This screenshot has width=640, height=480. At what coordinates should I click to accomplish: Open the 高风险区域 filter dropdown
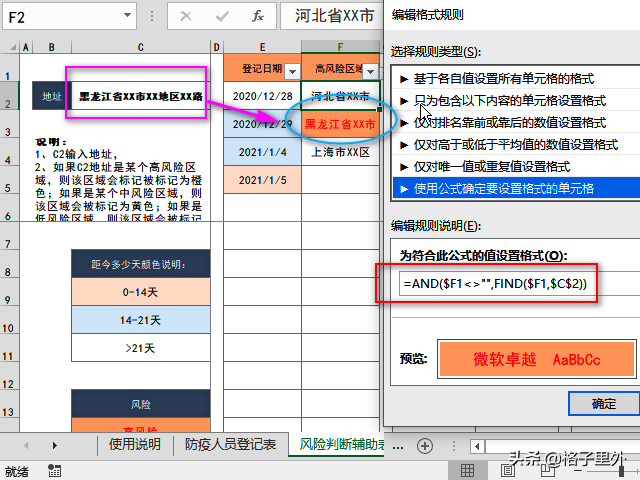click(x=370, y=72)
